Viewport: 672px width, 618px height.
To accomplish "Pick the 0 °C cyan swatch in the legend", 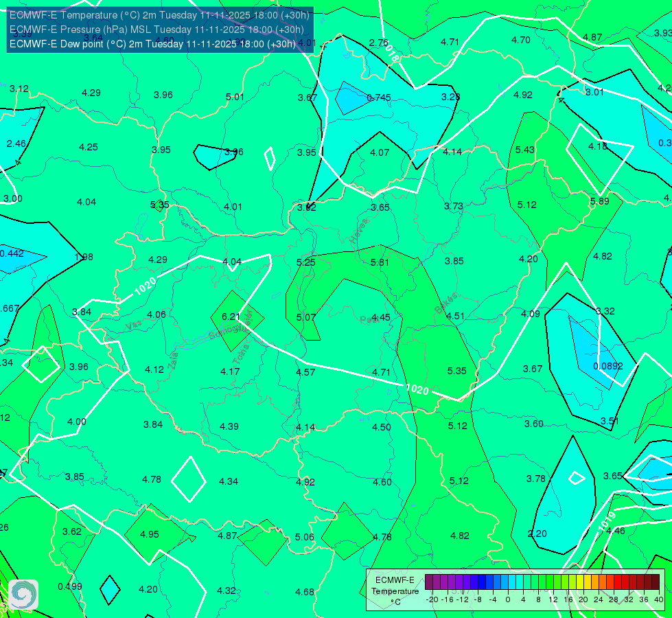I will coord(511,582).
